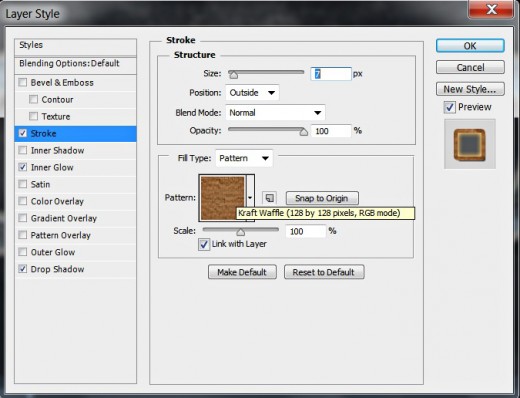Open the Blend Mode dropdown set to Normal

pos(275,113)
